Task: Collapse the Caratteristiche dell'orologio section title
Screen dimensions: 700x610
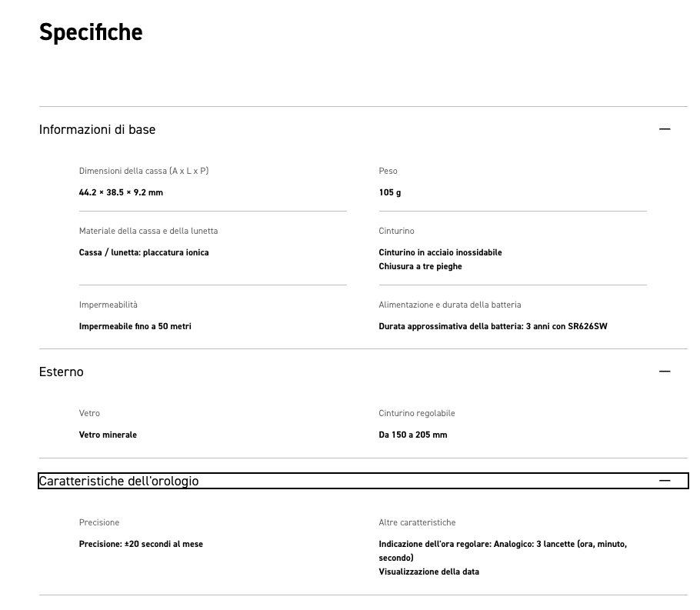Action: click(118, 481)
